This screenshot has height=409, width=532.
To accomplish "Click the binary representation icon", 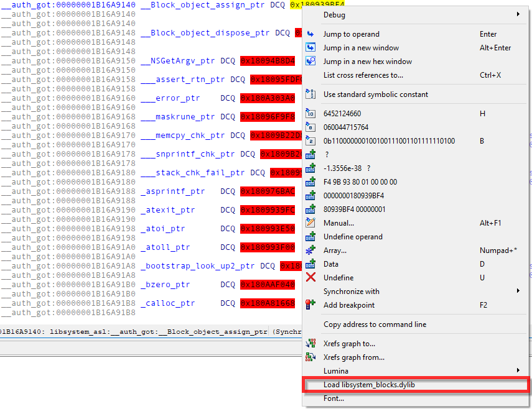I will [x=311, y=141].
